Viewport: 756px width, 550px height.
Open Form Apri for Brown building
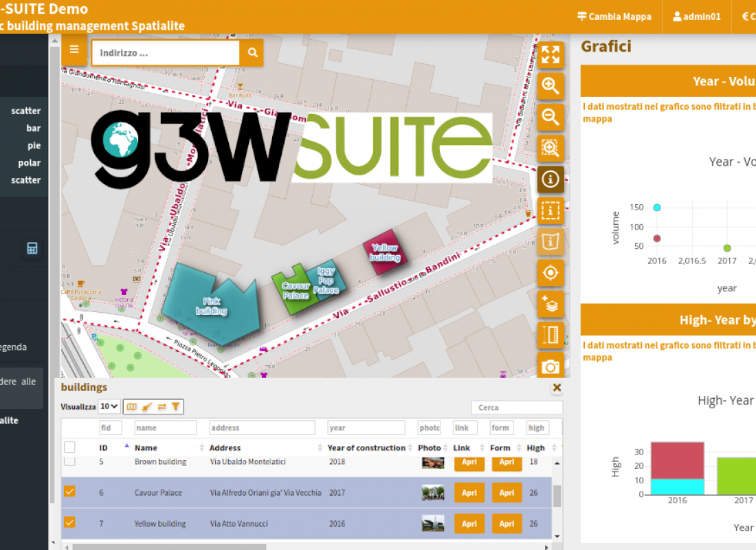tap(507, 463)
